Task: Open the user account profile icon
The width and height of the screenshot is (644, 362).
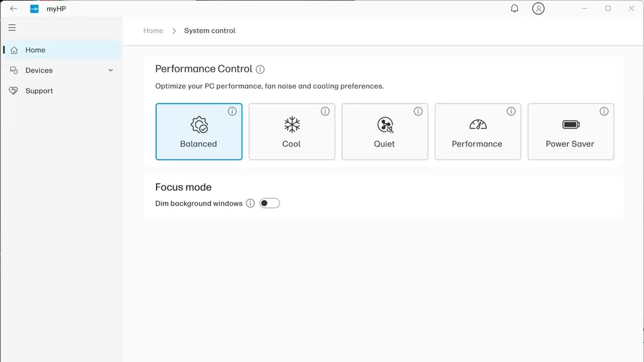Action: tap(538, 9)
